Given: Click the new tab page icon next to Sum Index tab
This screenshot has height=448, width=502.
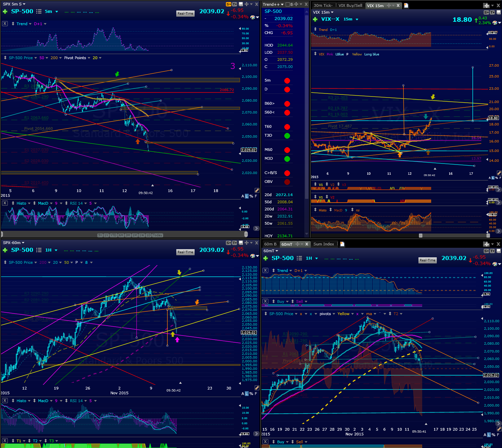Looking at the screenshot, I should [342, 244].
